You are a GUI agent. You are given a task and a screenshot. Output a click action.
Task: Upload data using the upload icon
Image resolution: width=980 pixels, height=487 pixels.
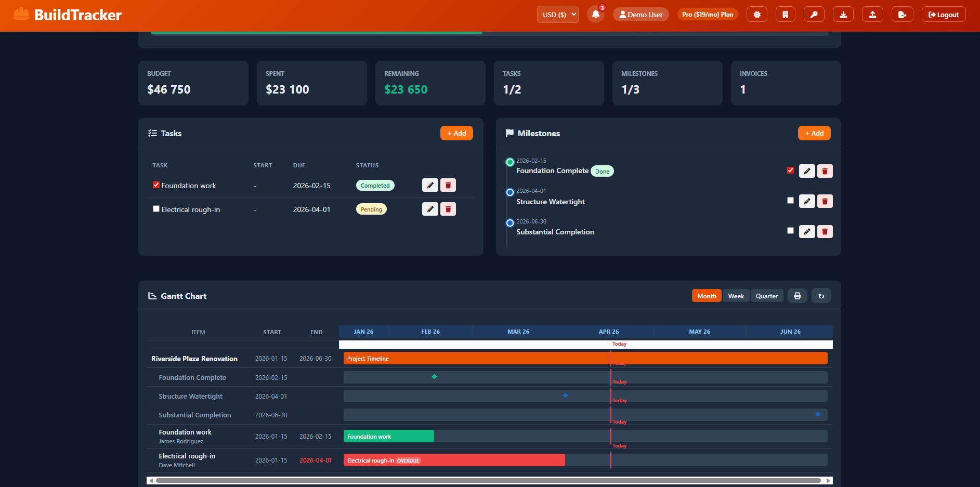pos(872,14)
